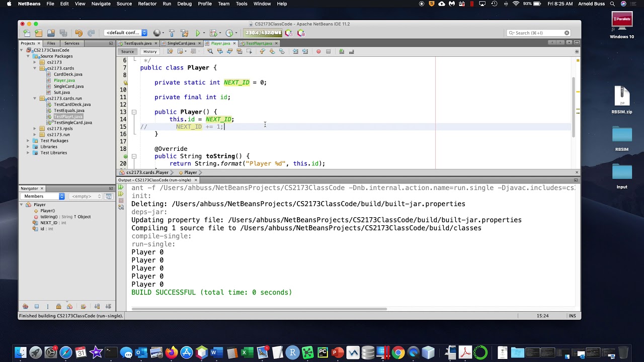Click the Profile Project clock icon
Screen dimensions: 644x362
pos(229,33)
